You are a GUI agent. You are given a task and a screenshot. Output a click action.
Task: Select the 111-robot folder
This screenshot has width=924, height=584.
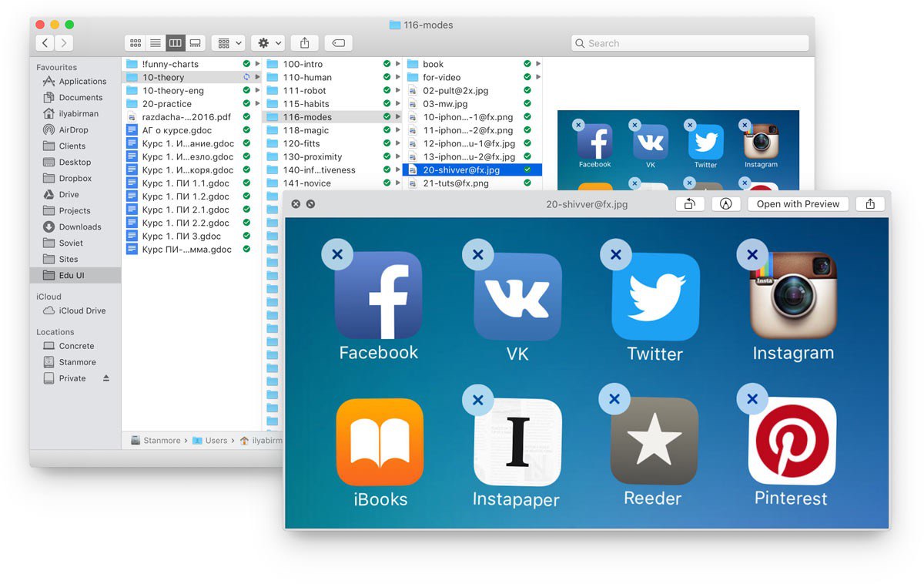click(x=332, y=90)
